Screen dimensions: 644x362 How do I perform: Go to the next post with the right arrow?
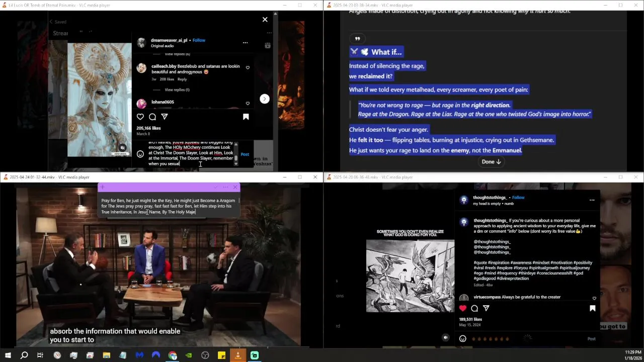tap(265, 99)
